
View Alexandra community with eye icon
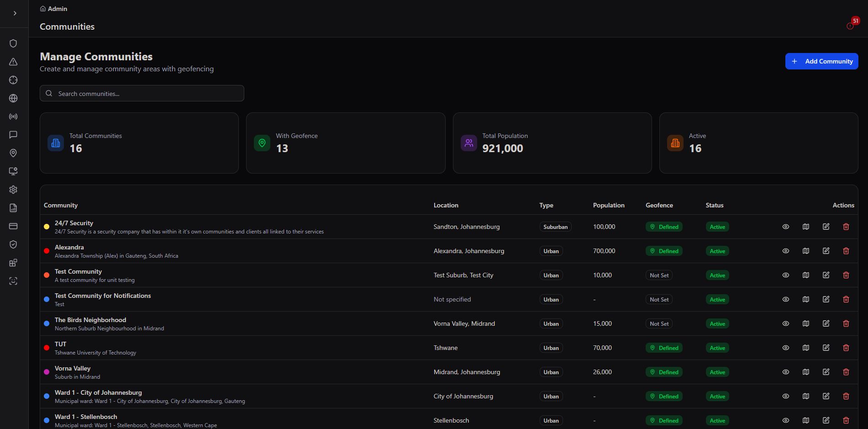coord(786,251)
